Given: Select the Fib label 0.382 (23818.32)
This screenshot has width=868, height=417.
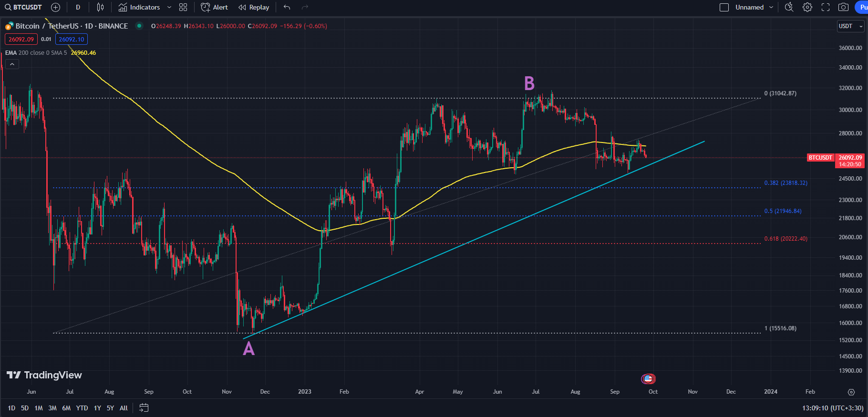Looking at the screenshot, I should click(x=786, y=183).
